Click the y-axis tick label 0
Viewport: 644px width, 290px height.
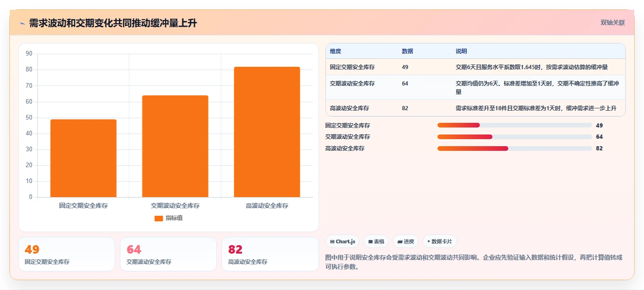tap(30, 197)
